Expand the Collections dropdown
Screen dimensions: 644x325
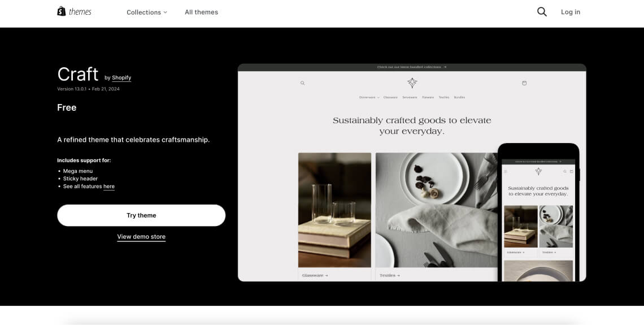click(147, 12)
